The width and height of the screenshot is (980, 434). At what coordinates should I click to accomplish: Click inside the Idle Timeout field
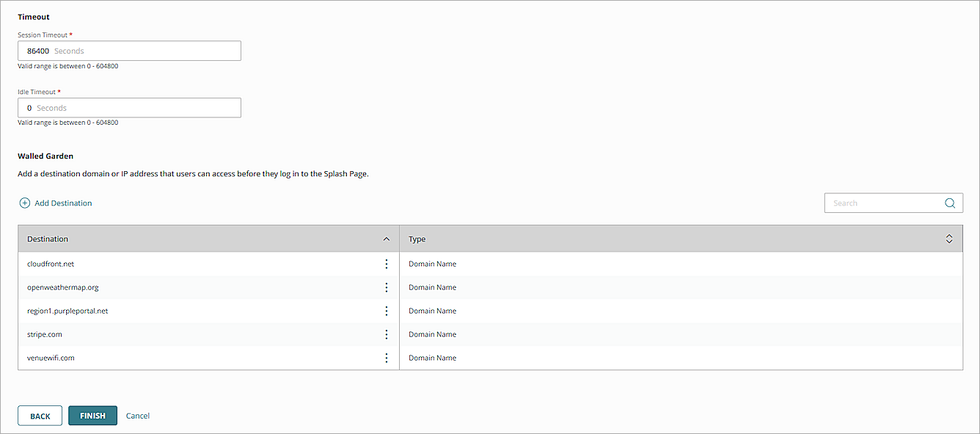click(x=129, y=107)
